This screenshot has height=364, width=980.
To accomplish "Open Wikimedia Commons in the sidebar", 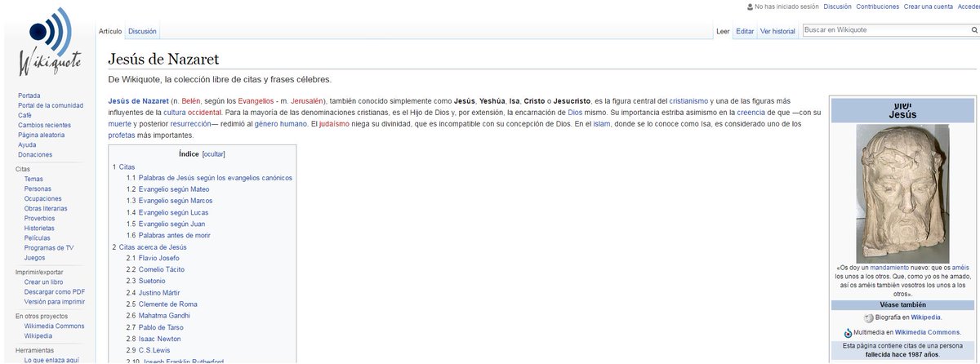I will 54,326.
